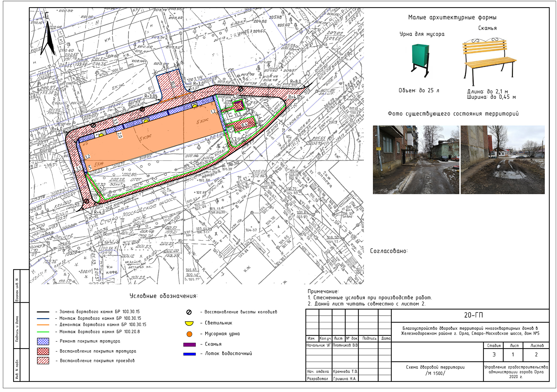557x392 pixels.
Task: Click note 2 about reading with sheet 2
Action: (366, 304)
